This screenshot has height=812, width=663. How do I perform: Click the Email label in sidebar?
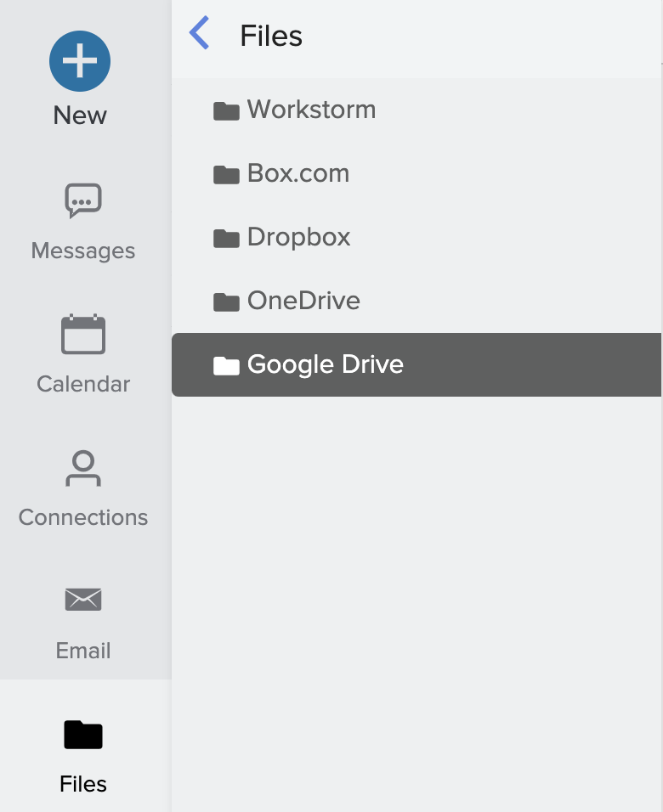(83, 651)
